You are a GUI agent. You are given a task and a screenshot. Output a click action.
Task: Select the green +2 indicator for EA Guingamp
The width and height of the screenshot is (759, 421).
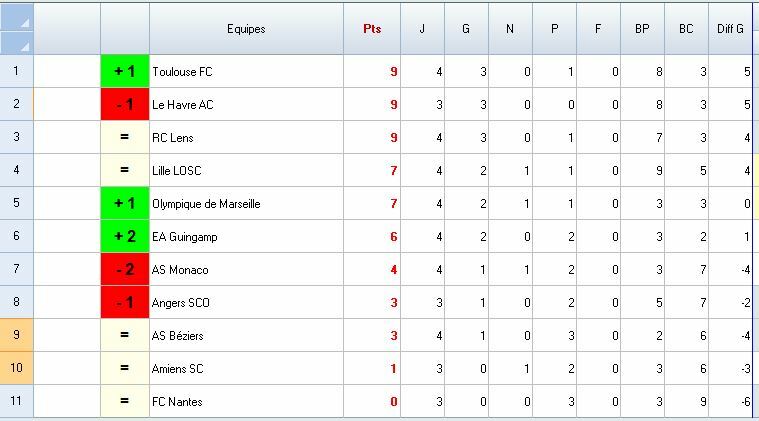click(125, 237)
